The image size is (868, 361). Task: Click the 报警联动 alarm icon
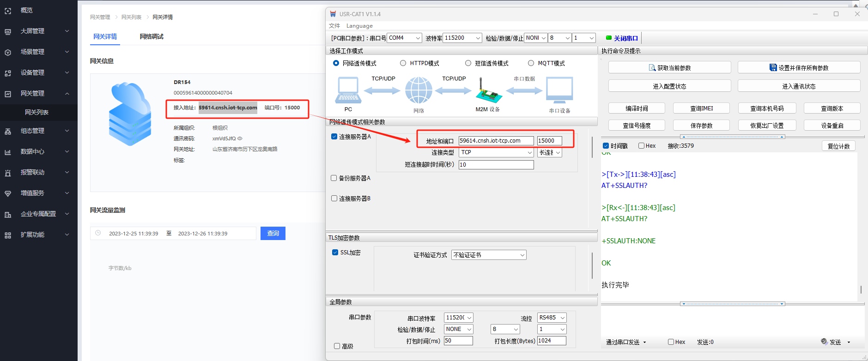8,173
